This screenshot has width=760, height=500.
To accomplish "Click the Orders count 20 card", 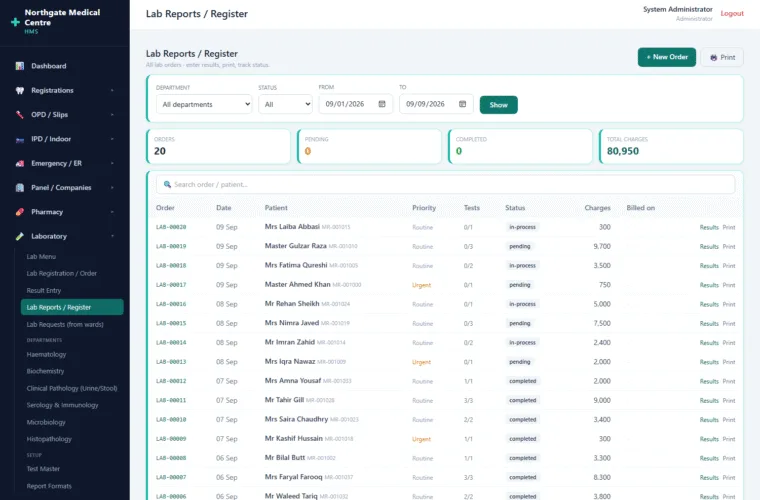I will tap(219, 146).
